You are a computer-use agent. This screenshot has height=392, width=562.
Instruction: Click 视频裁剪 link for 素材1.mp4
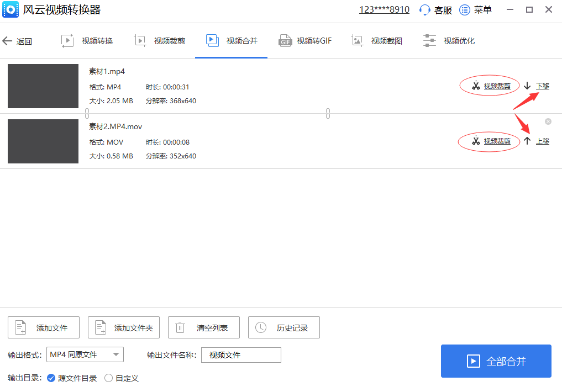coord(497,86)
